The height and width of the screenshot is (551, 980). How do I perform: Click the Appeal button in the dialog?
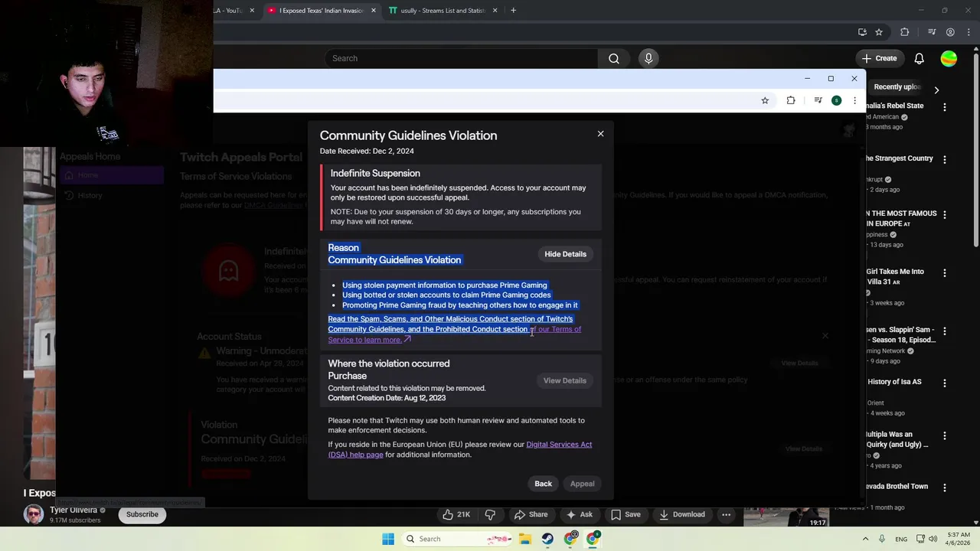pos(582,484)
